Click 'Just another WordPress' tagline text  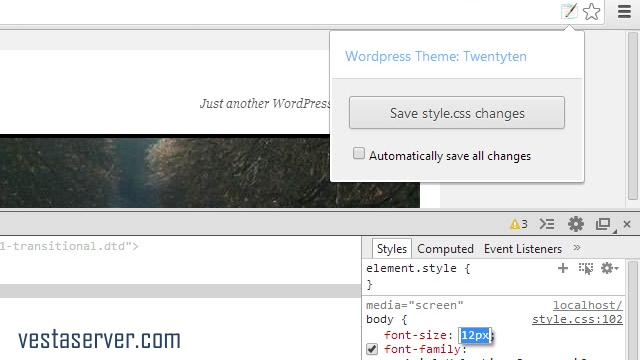pyautogui.click(x=265, y=104)
